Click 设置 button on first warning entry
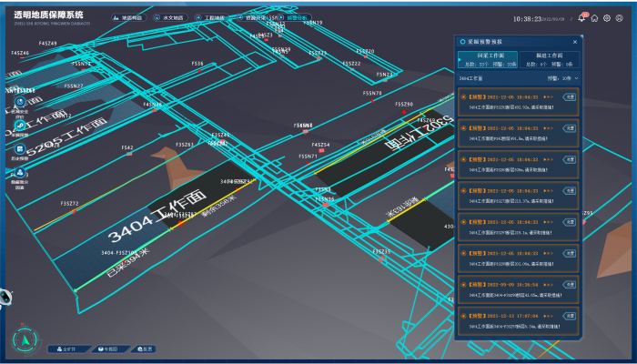The height and width of the screenshot is (364, 637). coord(570,96)
